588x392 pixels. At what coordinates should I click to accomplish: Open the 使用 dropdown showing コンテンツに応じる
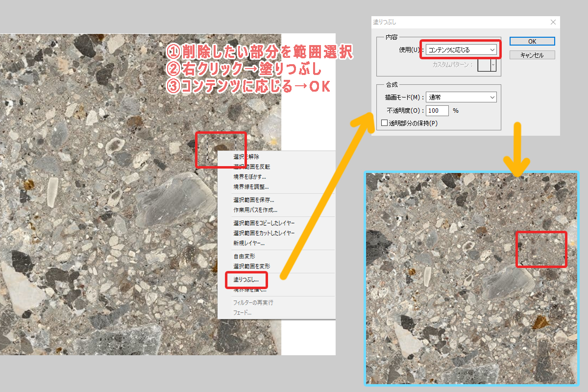(461, 49)
